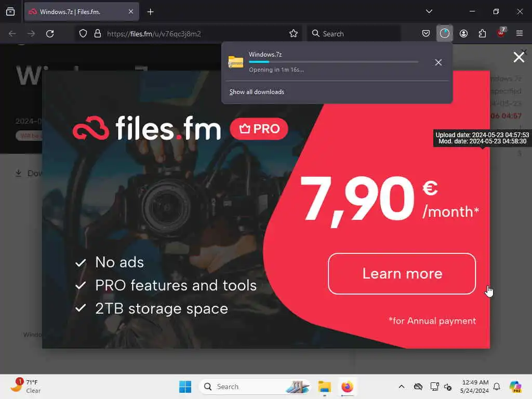Close the Windows.7z browser tab
Screen dimensions: 532x399
[131, 12]
